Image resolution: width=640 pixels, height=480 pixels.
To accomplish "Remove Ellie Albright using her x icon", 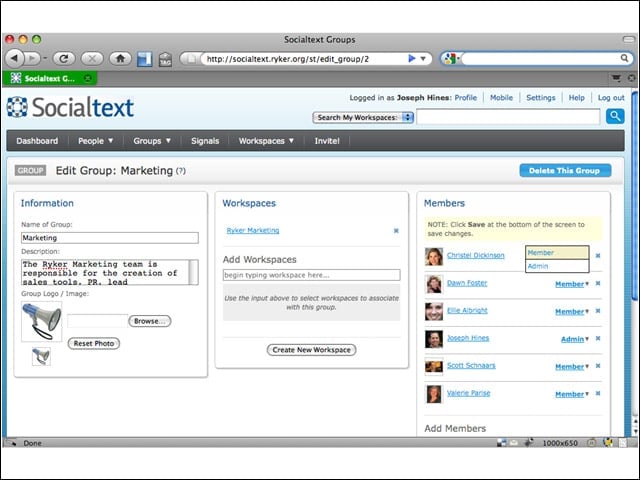I will (598, 311).
